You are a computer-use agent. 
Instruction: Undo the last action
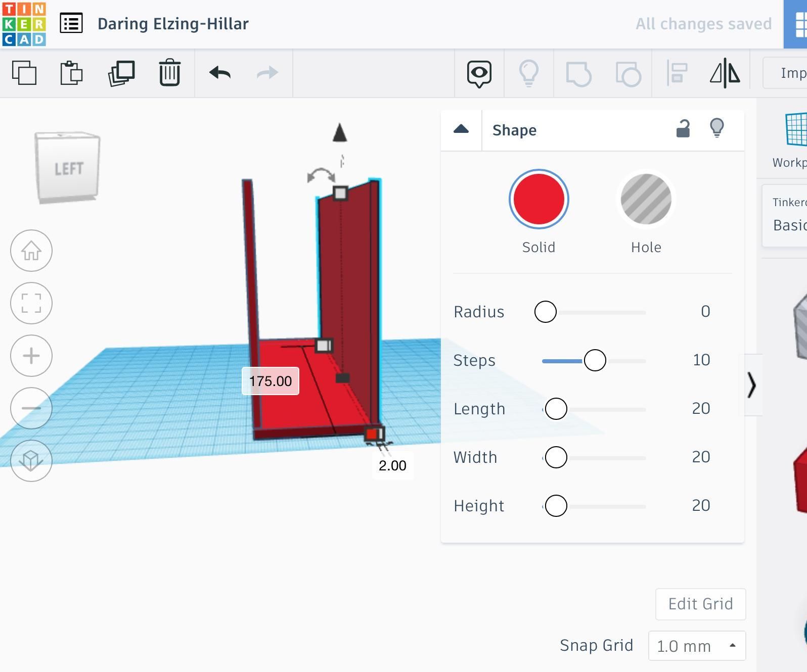click(220, 73)
